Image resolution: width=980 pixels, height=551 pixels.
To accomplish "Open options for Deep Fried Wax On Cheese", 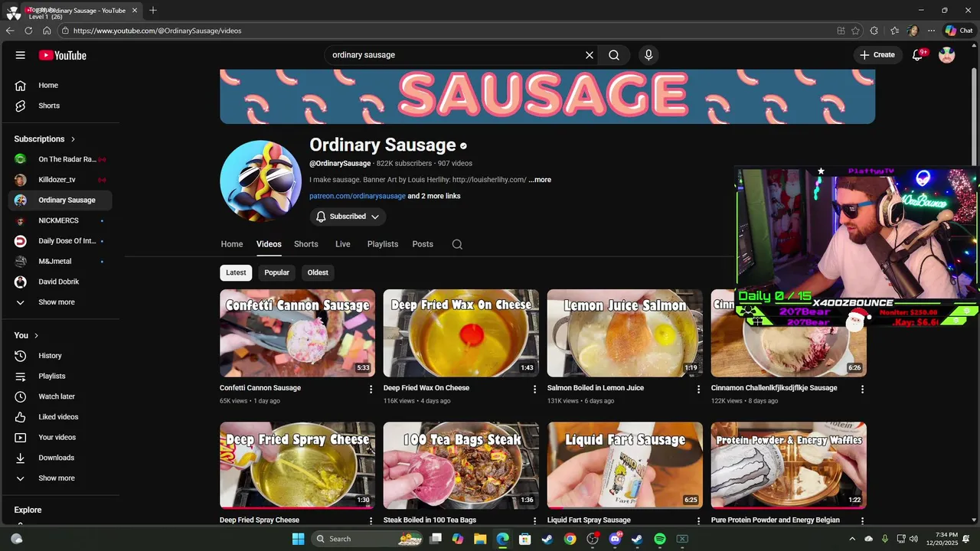I will coord(535,390).
